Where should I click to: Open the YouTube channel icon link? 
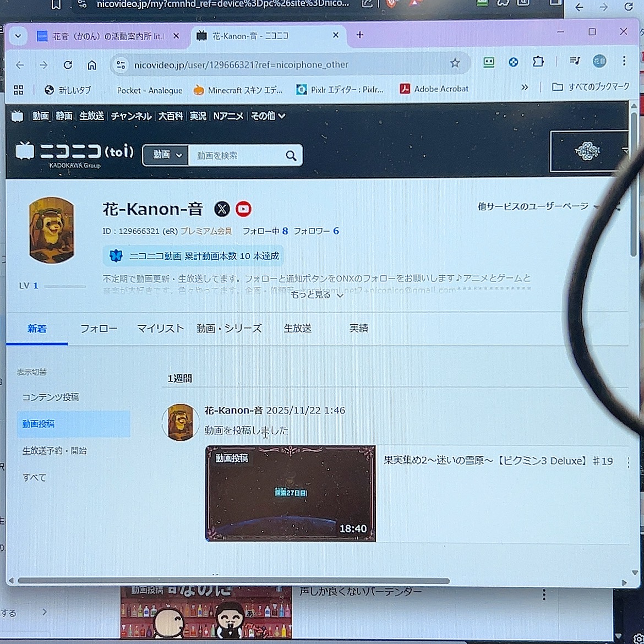click(243, 209)
